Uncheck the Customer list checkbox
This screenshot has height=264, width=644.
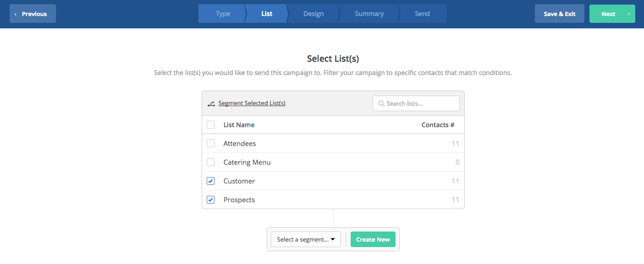pyautogui.click(x=211, y=181)
